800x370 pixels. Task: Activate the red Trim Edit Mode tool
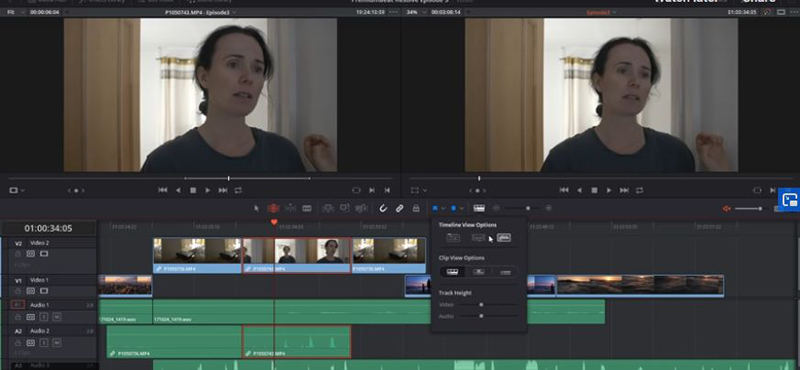click(x=273, y=208)
